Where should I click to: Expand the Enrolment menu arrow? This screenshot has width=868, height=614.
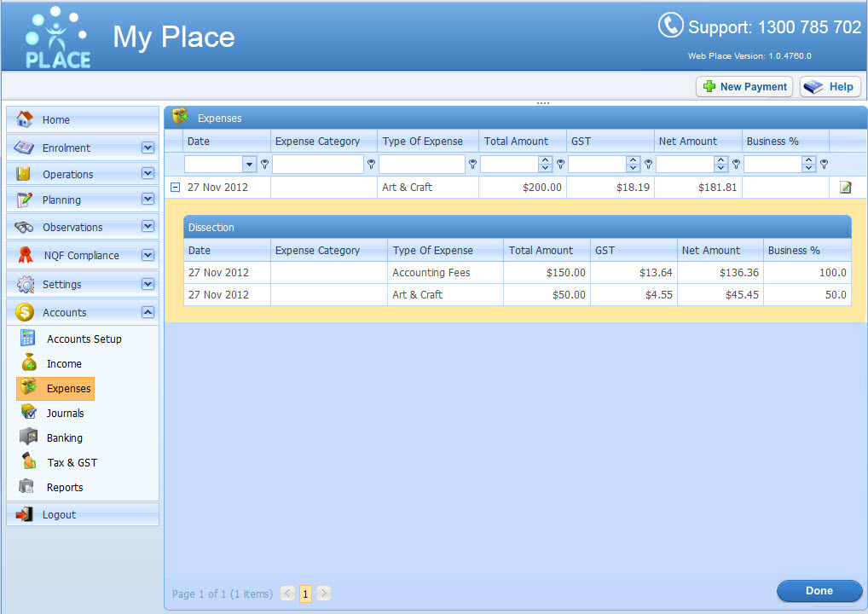coord(148,148)
